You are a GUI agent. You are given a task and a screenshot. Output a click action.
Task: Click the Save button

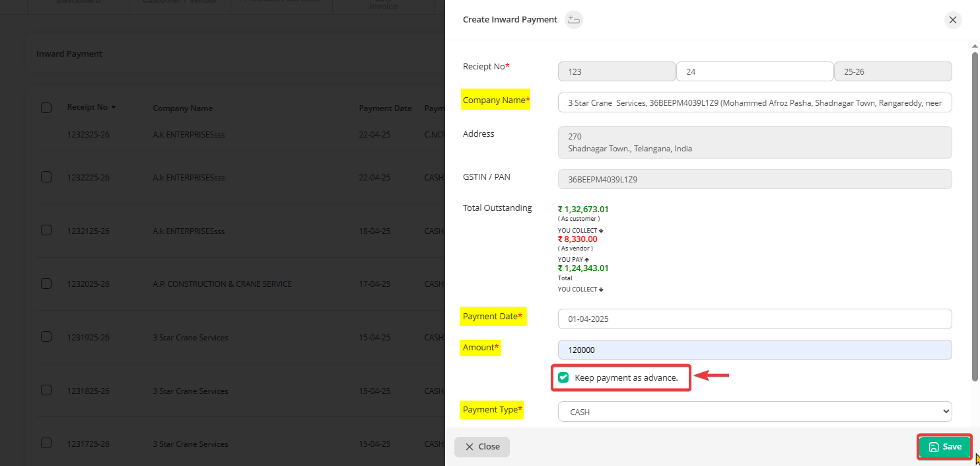tap(944, 447)
